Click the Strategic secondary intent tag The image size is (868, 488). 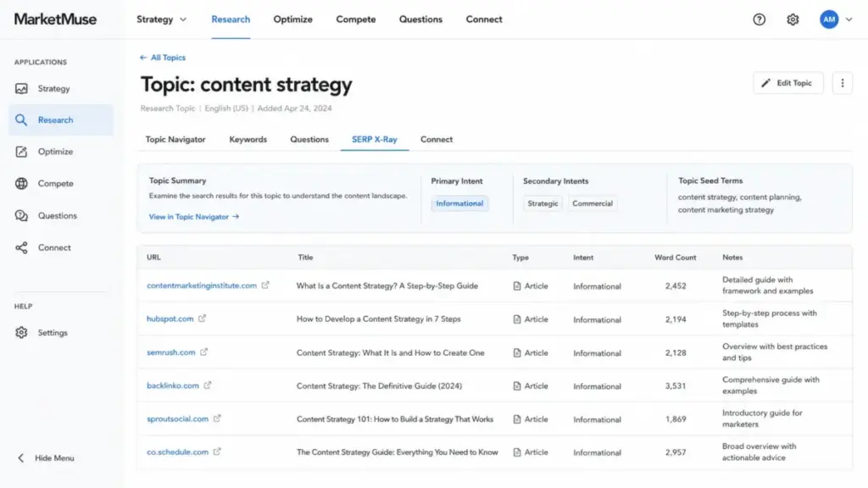click(542, 203)
